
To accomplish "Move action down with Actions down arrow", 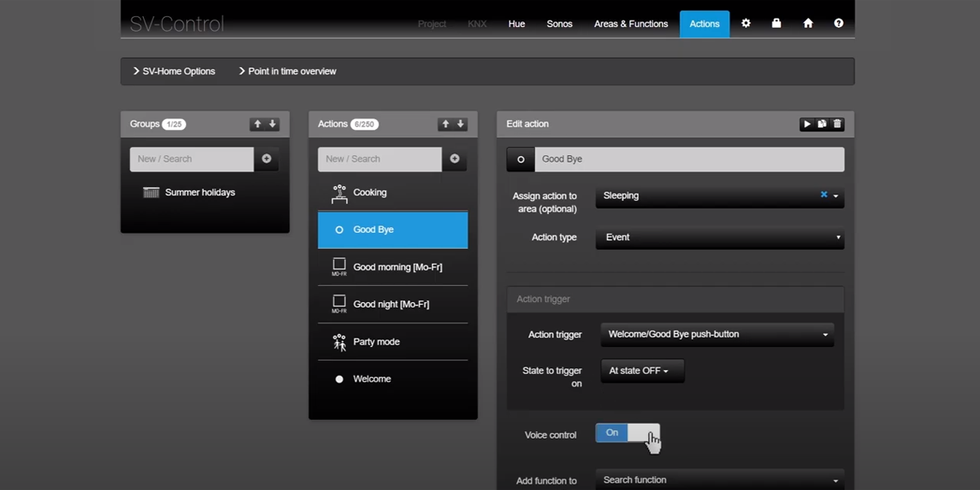I will (461, 124).
